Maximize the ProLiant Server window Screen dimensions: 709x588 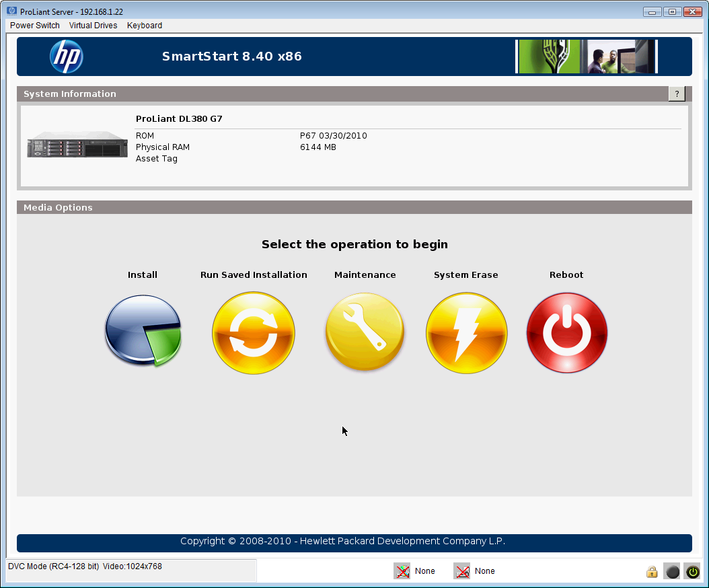coord(672,11)
